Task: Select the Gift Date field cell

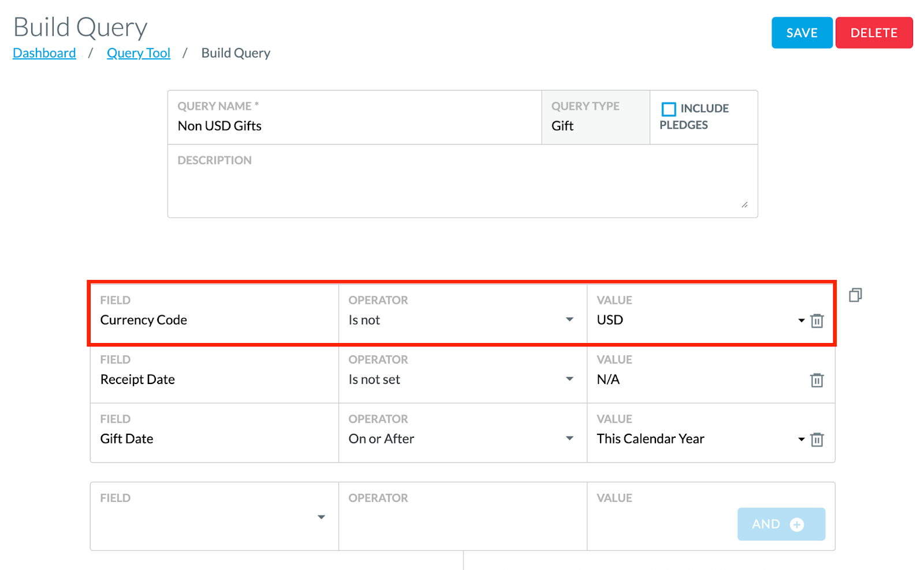Action: point(214,433)
